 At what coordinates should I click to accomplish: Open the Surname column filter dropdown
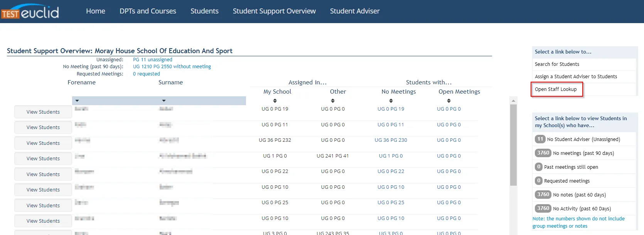pyautogui.click(x=164, y=101)
